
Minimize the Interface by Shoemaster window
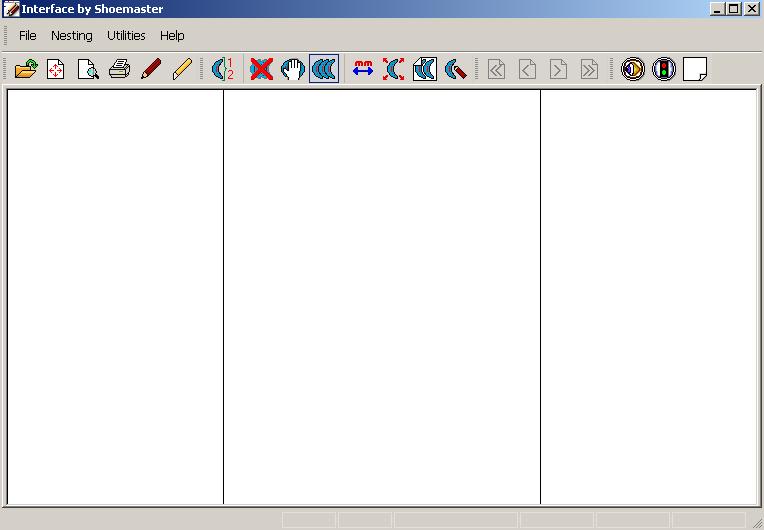click(x=717, y=9)
